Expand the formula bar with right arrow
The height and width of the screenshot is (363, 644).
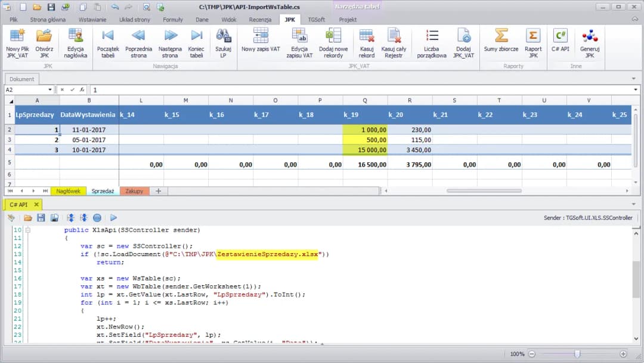pyautogui.click(x=634, y=90)
